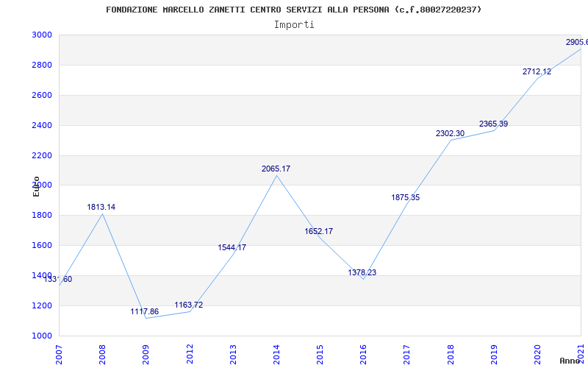Select the data label 1813.14
This screenshot has width=588, height=368.
(x=101, y=207)
